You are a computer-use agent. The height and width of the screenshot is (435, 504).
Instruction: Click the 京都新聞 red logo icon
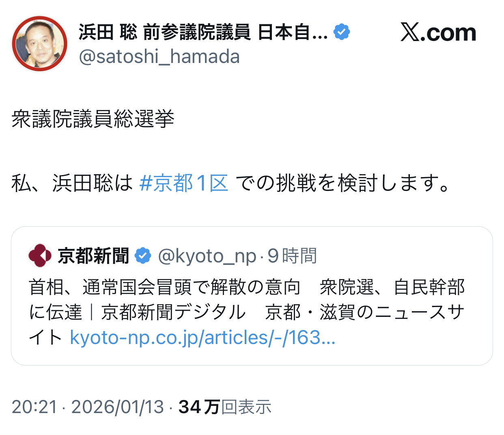tap(40, 255)
